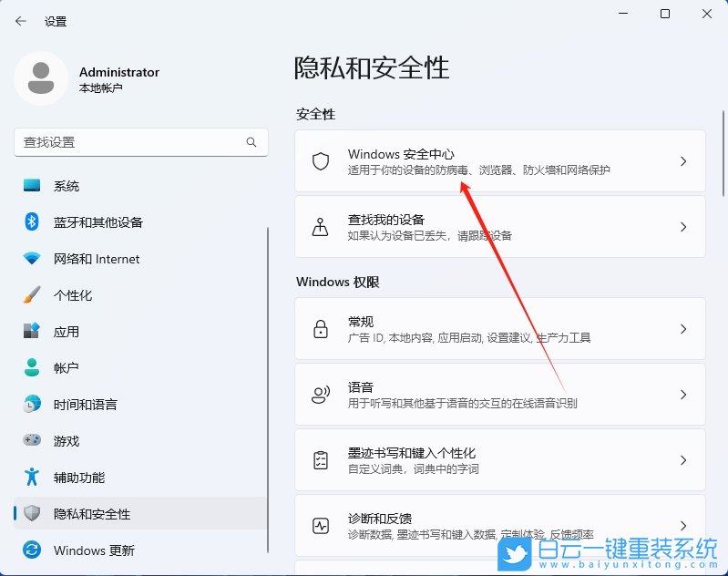Image resolution: width=728 pixels, height=576 pixels.
Task: Open Windows 安全中心 card
Action: pos(500,161)
